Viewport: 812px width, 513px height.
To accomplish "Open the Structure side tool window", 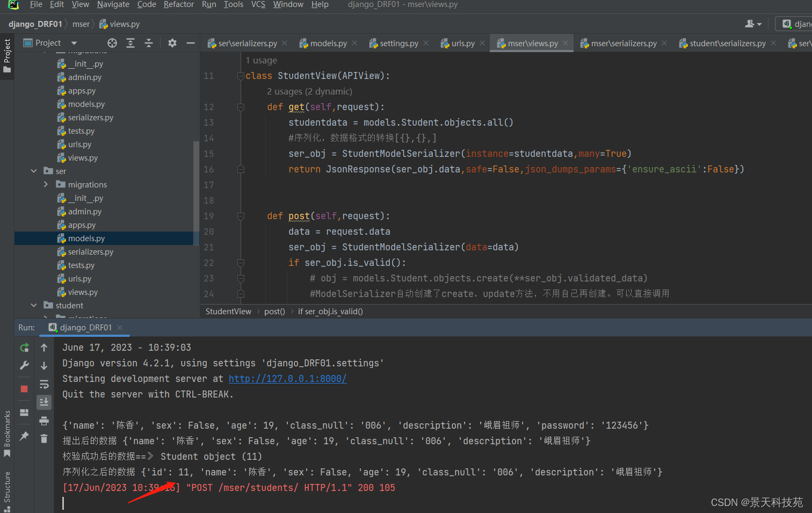I will tap(7, 491).
